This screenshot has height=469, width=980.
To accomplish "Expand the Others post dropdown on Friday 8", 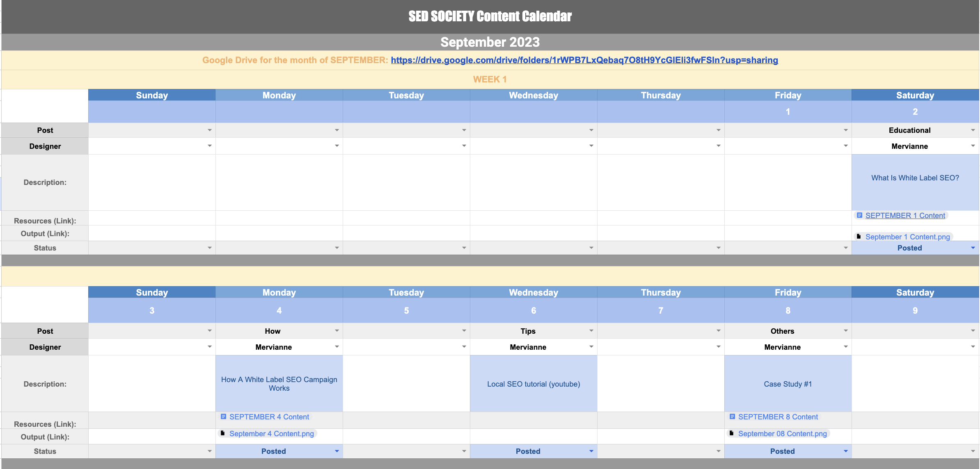I will [x=845, y=331].
